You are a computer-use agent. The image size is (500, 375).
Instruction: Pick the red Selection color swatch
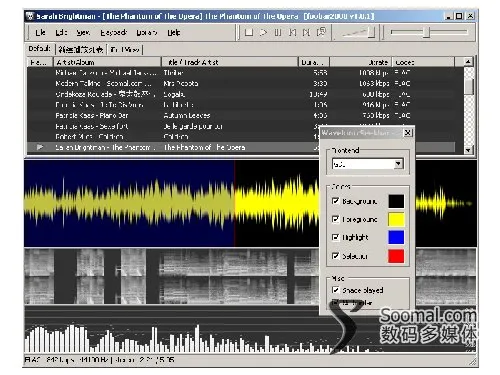[x=396, y=256]
